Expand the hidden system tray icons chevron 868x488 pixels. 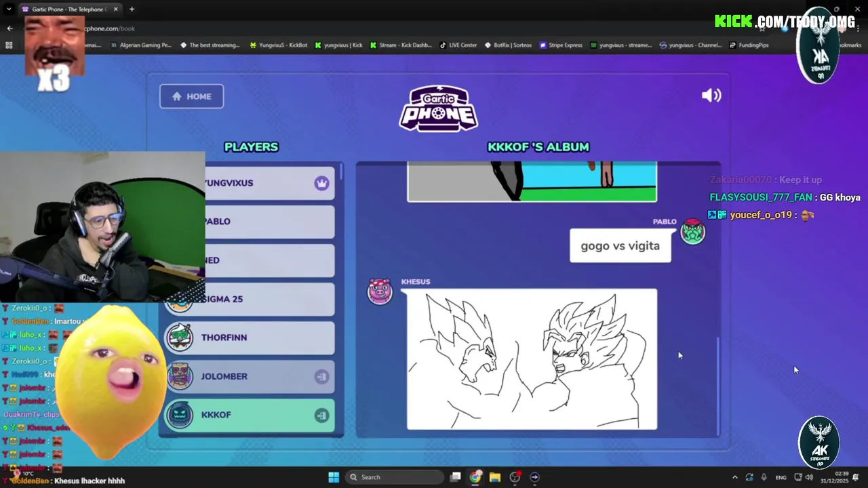(734, 477)
